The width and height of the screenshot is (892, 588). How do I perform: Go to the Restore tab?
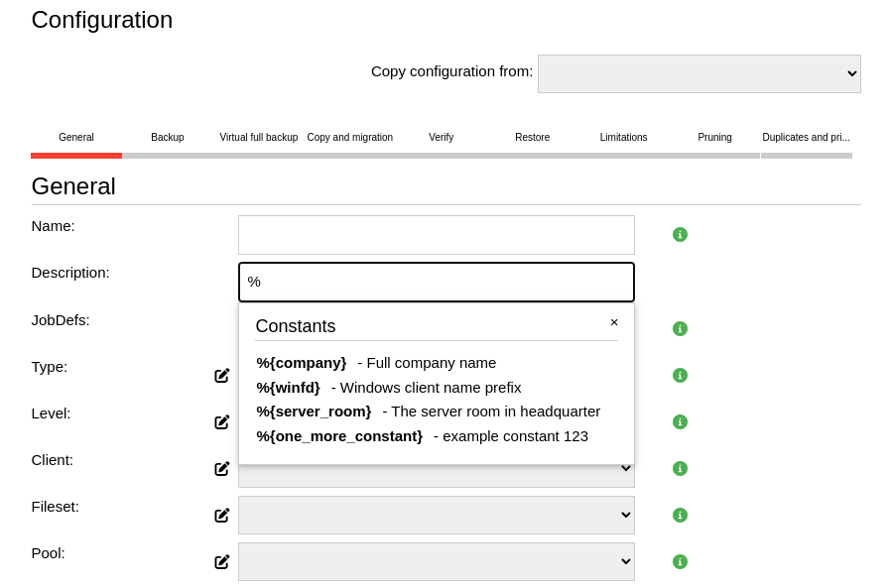533,137
